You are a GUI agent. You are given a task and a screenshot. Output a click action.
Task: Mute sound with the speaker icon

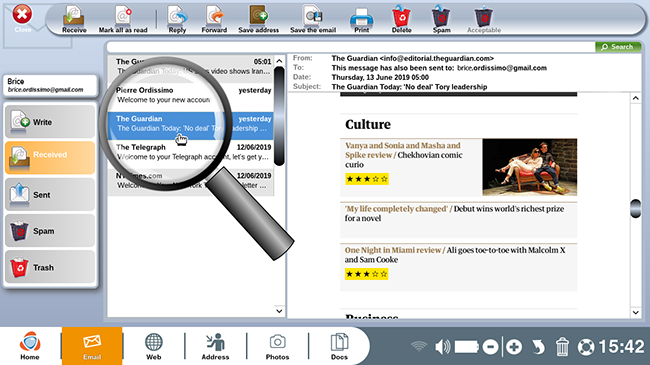442,347
